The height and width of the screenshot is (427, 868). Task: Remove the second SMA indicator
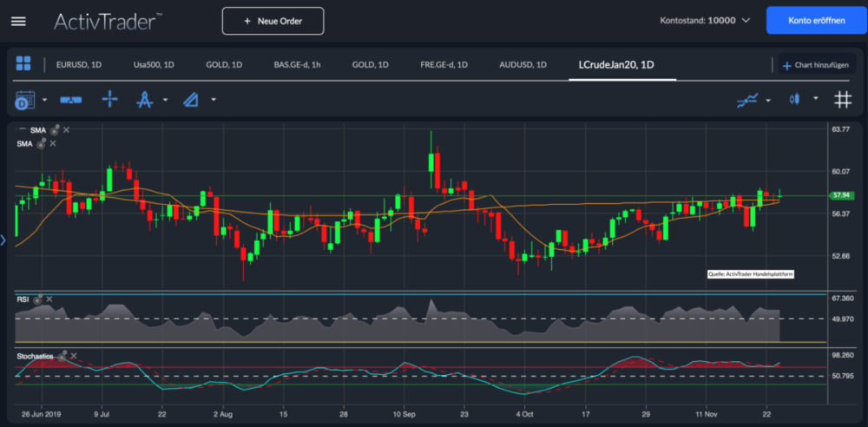point(53,143)
